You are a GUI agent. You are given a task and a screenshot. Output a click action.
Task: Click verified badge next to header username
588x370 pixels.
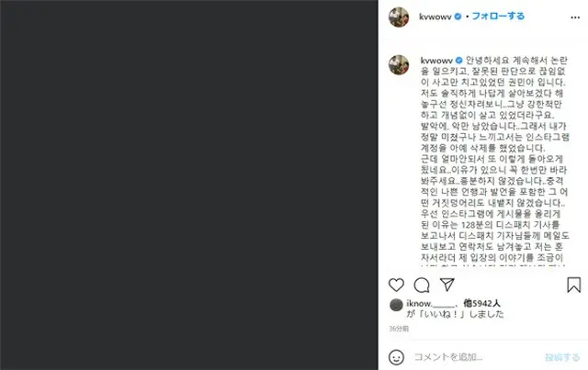click(458, 17)
